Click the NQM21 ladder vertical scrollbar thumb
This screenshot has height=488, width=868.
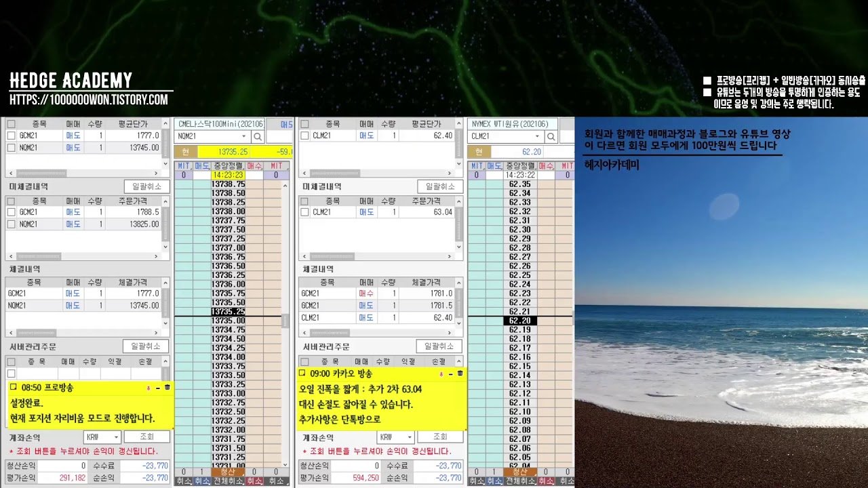pyautogui.click(x=285, y=321)
